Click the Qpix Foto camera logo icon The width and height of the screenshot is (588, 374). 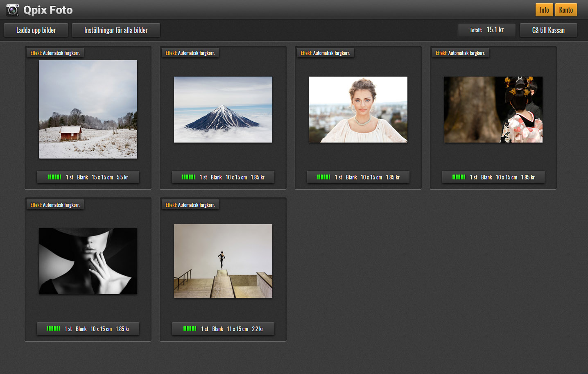pos(12,10)
